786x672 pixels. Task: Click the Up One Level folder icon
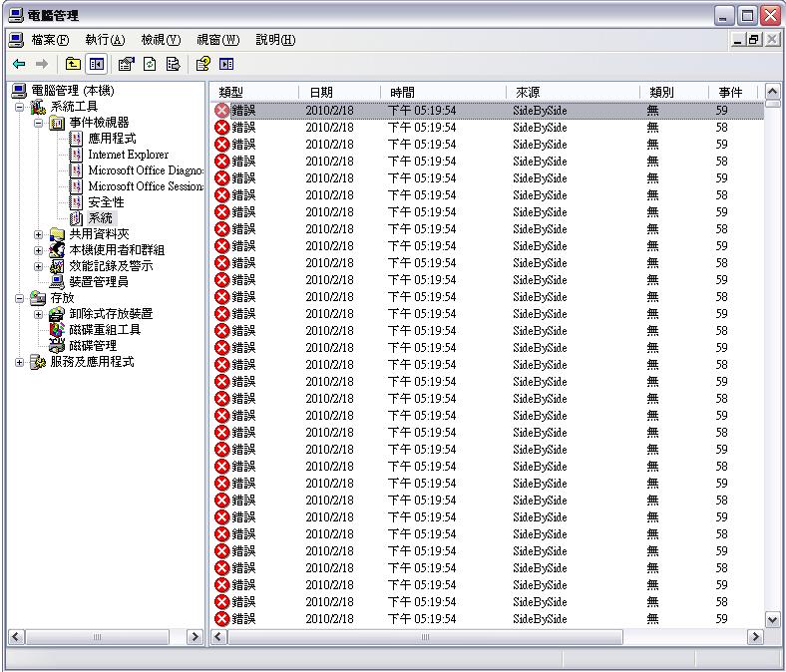coord(73,64)
